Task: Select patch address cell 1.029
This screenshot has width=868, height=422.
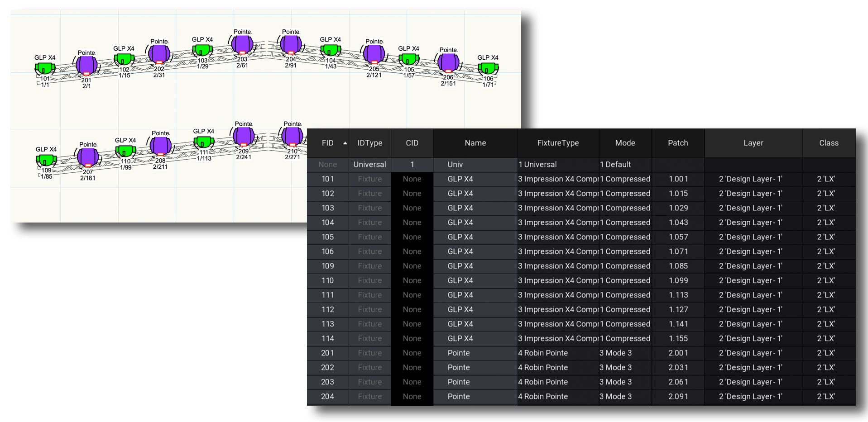Action: [678, 208]
